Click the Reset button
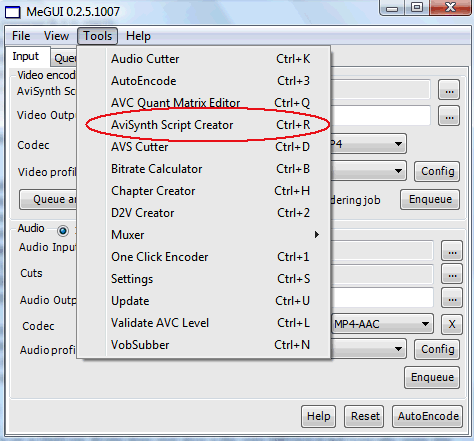 coord(364,416)
